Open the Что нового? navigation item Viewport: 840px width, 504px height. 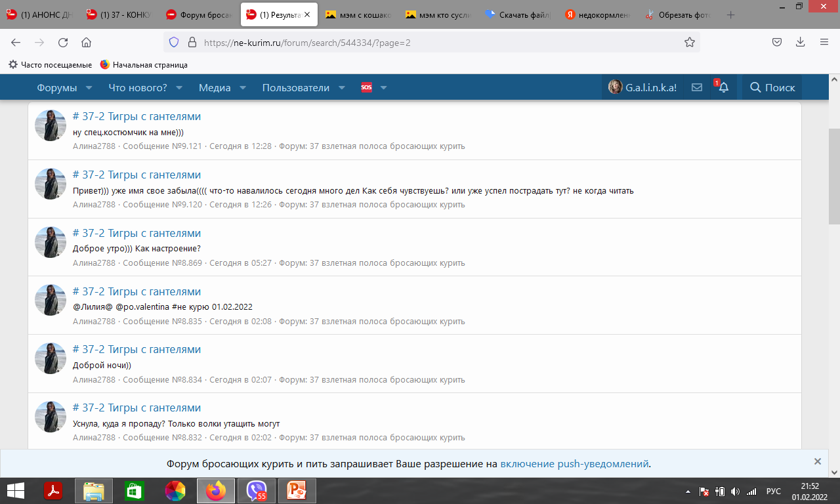pyautogui.click(x=138, y=87)
